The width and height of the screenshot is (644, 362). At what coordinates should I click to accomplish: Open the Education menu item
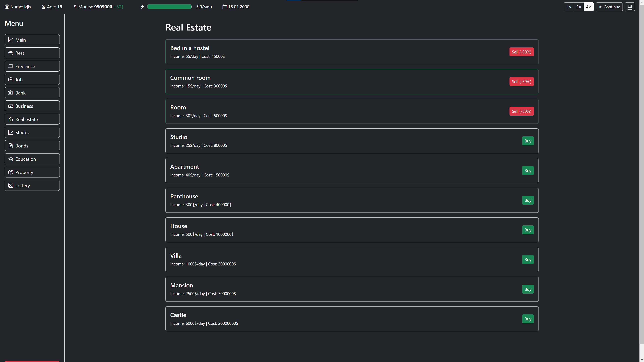click(x=32, y=159)
